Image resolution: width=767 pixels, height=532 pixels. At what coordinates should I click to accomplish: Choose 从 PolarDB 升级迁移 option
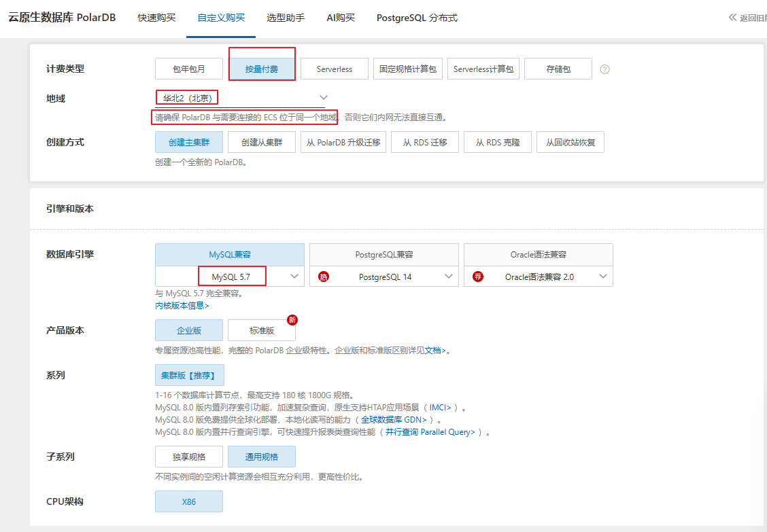pos(343,142)
